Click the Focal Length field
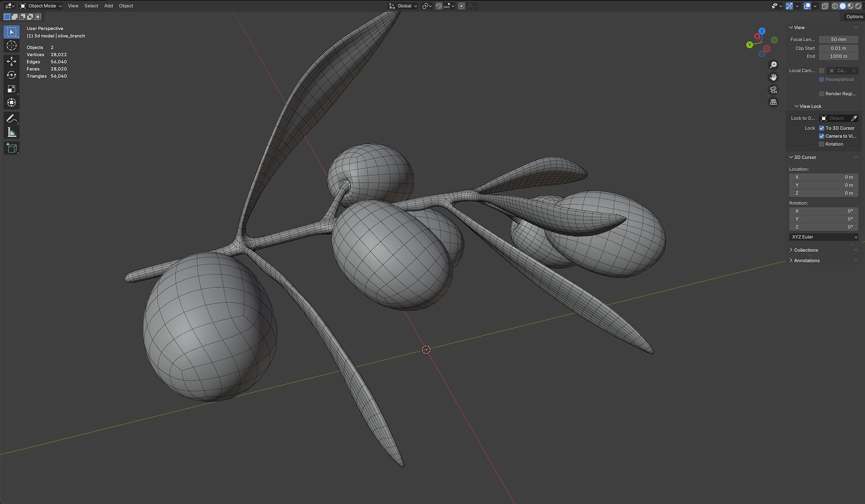Viewport: 865px width, 504px height. [x=838, y=40]
